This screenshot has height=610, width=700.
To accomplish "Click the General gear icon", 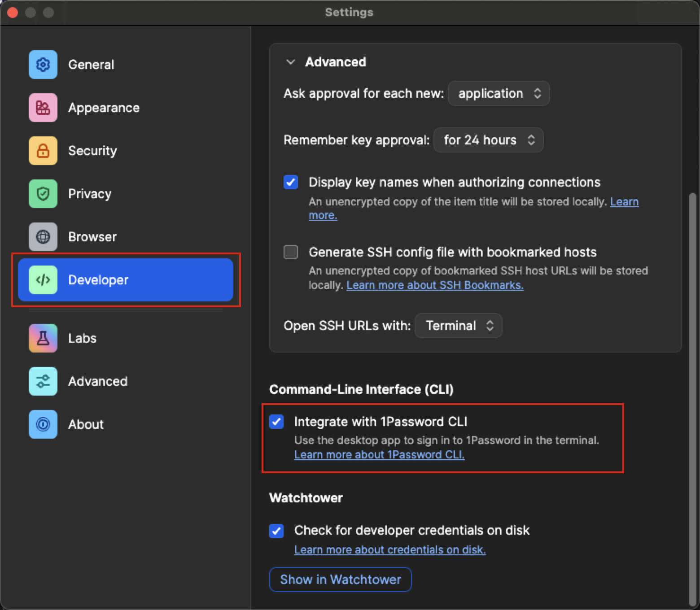I will coord(43,65).
